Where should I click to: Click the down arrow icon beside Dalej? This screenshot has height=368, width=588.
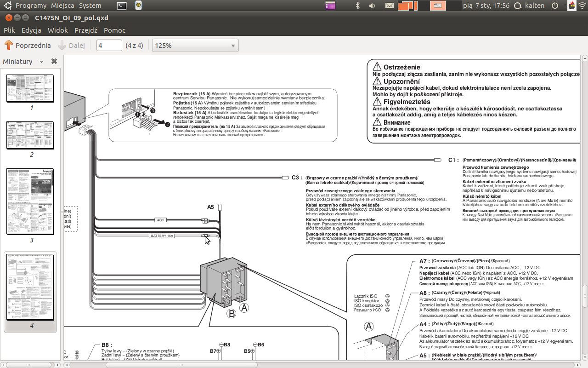(x=62, y=46)
